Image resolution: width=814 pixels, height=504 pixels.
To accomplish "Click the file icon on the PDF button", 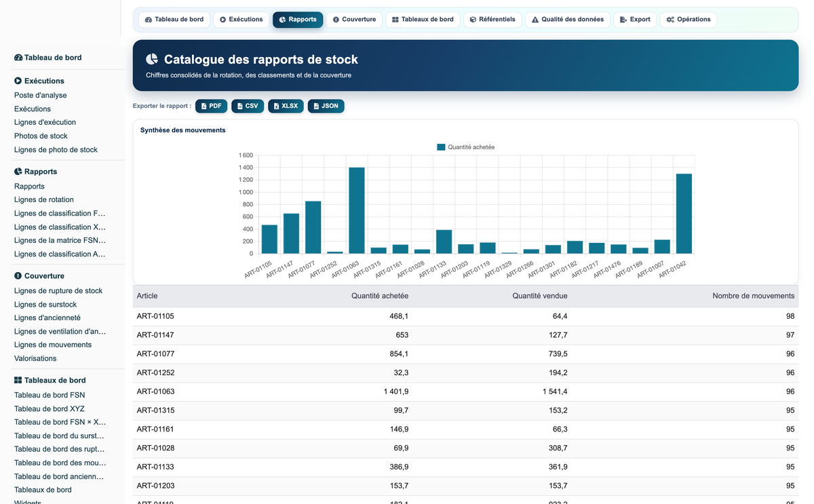I will pyautogui.click(x=204, y=106).
